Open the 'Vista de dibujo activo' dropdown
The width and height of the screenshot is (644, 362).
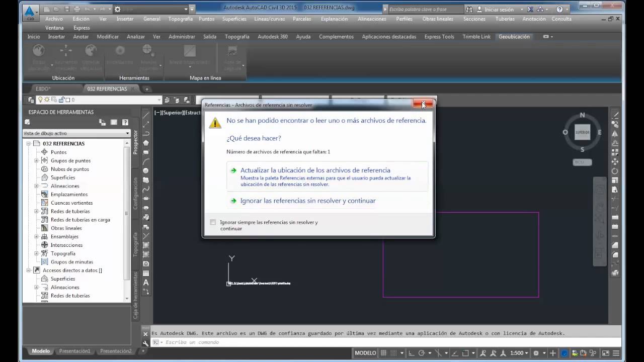tap(76, 133)
